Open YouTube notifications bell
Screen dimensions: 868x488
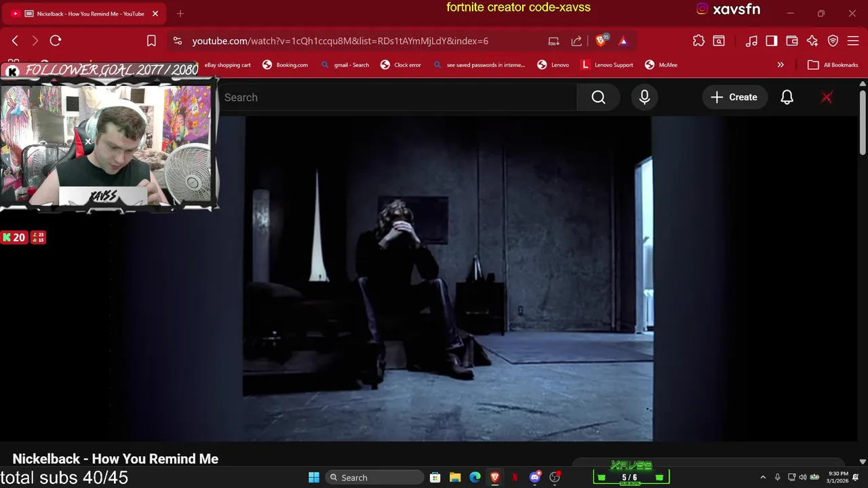787,97
